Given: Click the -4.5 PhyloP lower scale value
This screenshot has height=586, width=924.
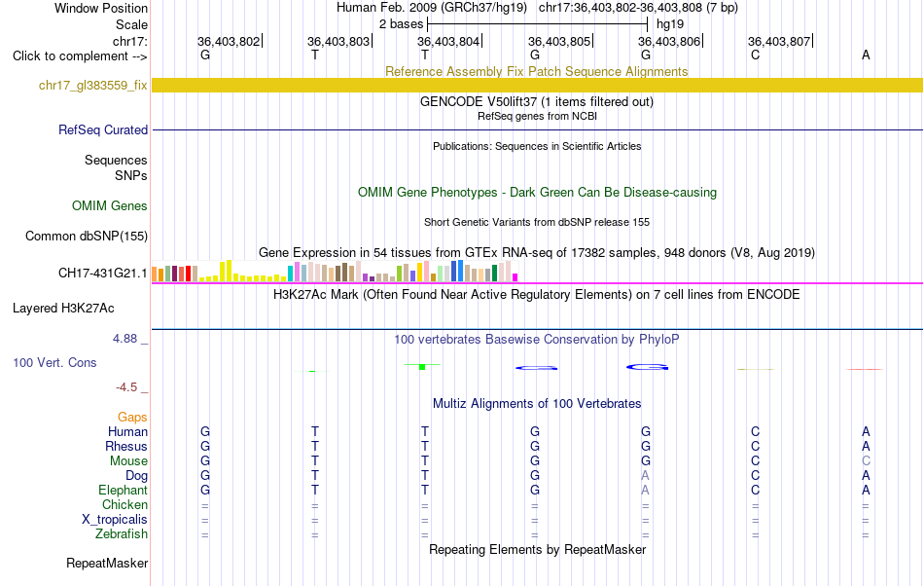Looking at the screenshot, I should click(x=126, y=386).
